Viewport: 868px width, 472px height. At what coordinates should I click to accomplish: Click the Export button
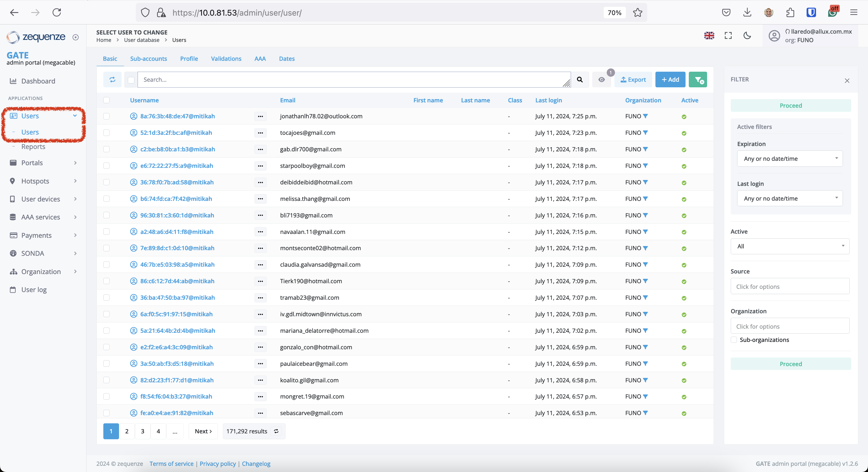(633, 79)
